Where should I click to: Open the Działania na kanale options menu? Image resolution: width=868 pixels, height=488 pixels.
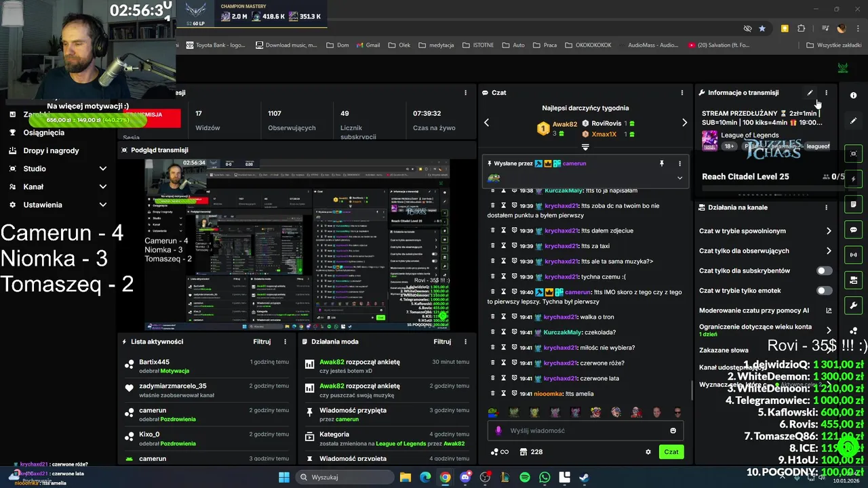pyautogui.click(x=826, y=207)
